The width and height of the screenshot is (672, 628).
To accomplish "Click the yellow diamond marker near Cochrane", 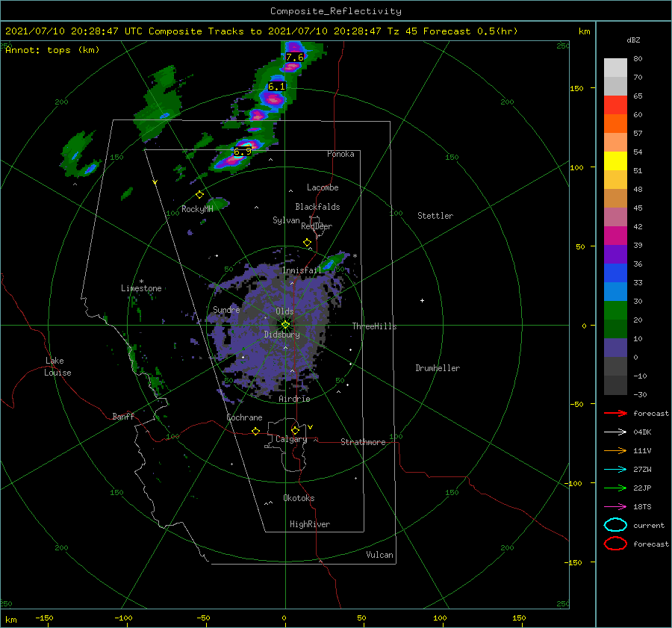I will tap(256, 431).
